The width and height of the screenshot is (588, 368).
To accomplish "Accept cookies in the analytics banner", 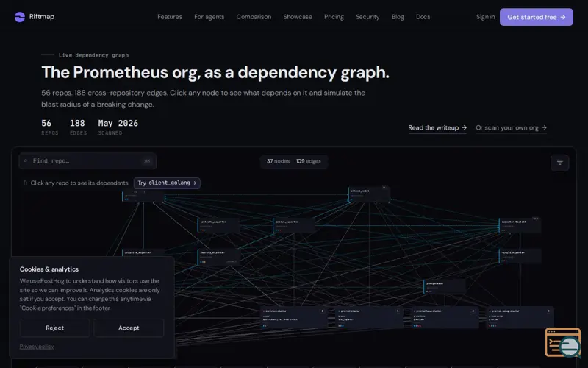I will click(129, 328).
